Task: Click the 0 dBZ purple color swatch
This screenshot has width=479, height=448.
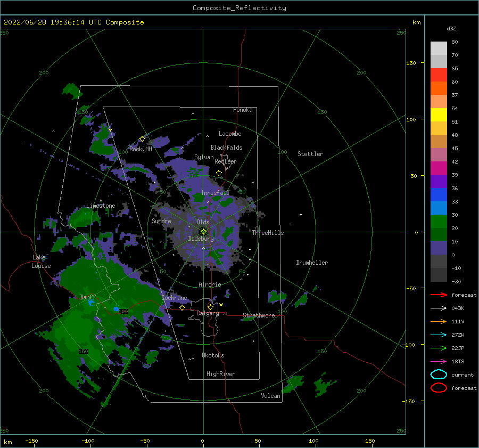Action: pyautogui.click(x=439, y=248)
